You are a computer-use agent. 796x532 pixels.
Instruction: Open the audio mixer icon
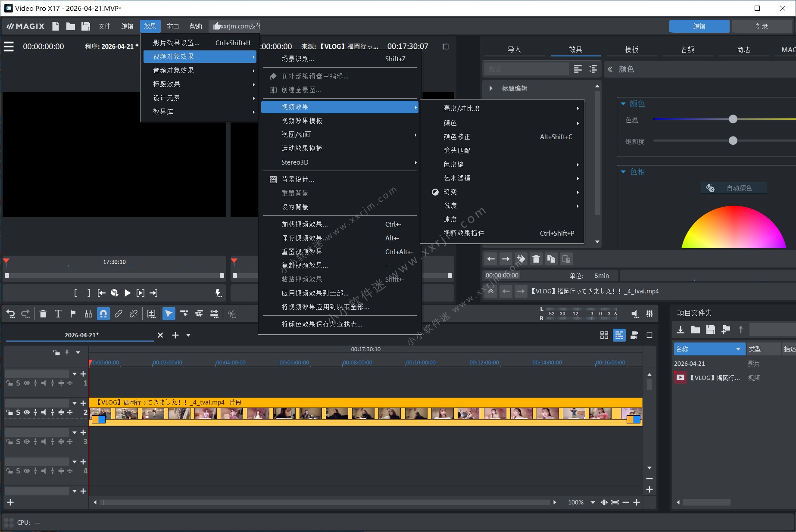649,314
